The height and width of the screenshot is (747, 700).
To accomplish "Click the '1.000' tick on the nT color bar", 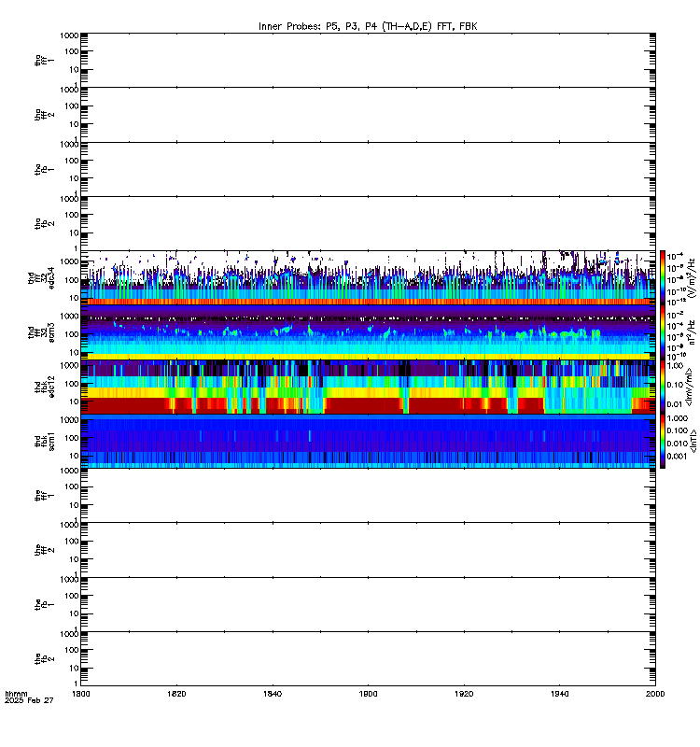I will [678, 418].
